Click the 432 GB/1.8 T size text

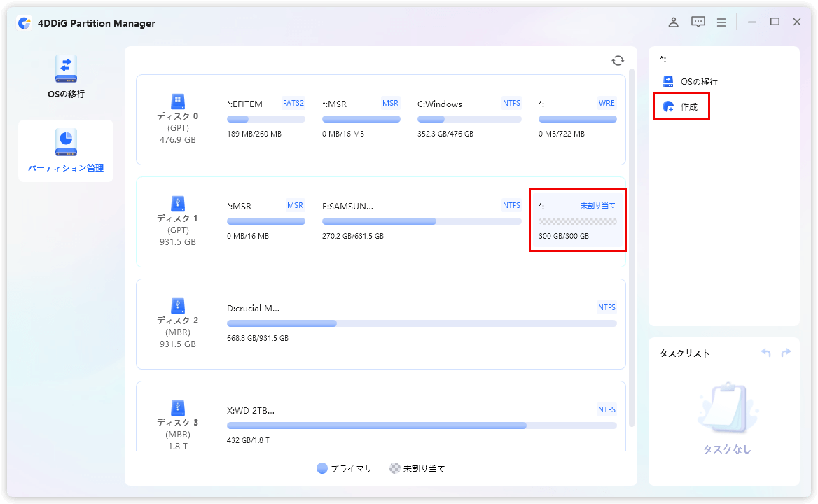(x=248, y=440)
